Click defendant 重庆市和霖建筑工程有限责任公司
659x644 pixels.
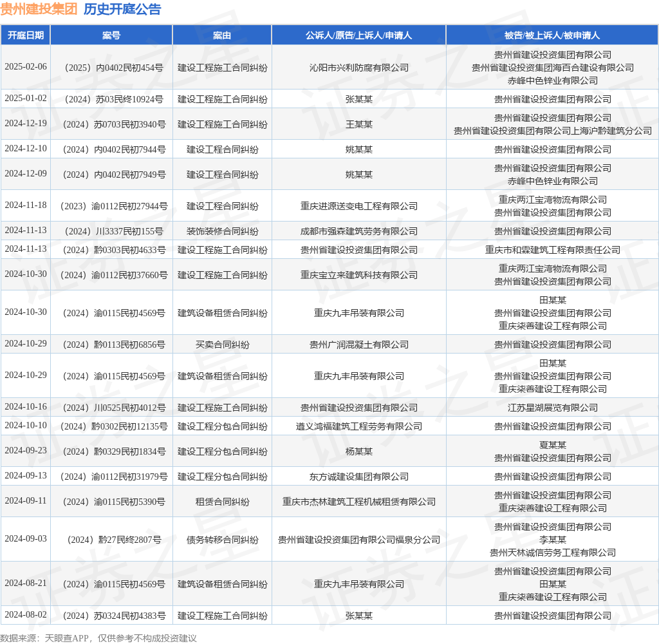552,250
